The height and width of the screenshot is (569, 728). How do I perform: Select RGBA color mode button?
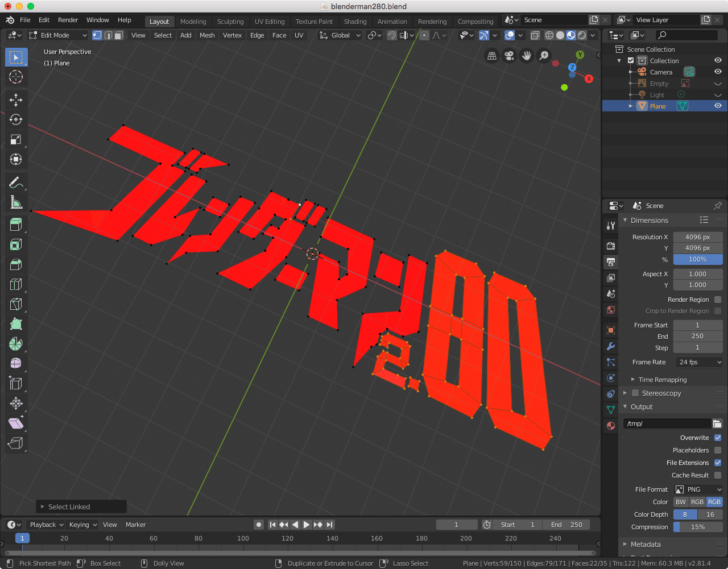point(714,502)
